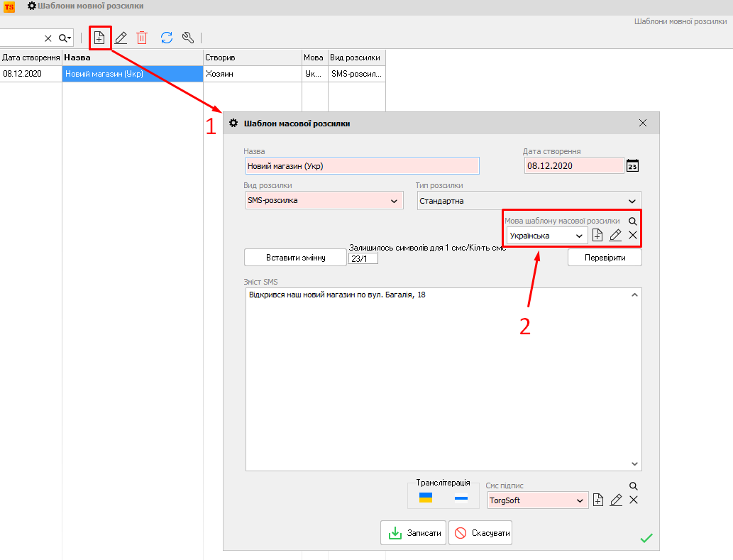
Task: Click the Записати save button
Action: (x=414, y=533)
